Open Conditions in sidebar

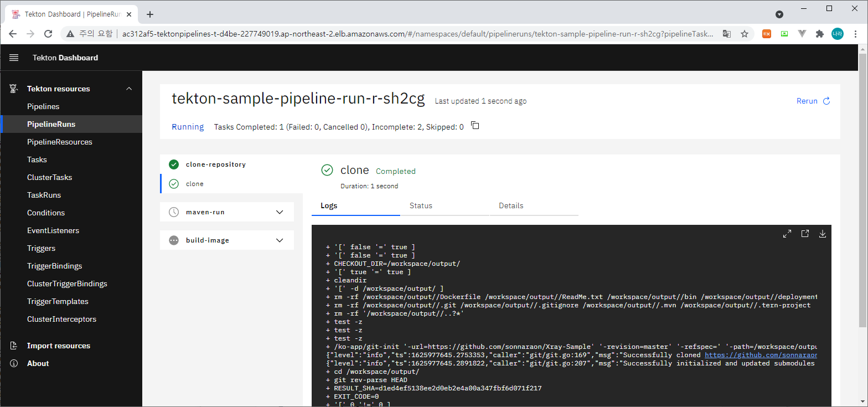pyautogui.click(x=71, y=213)
